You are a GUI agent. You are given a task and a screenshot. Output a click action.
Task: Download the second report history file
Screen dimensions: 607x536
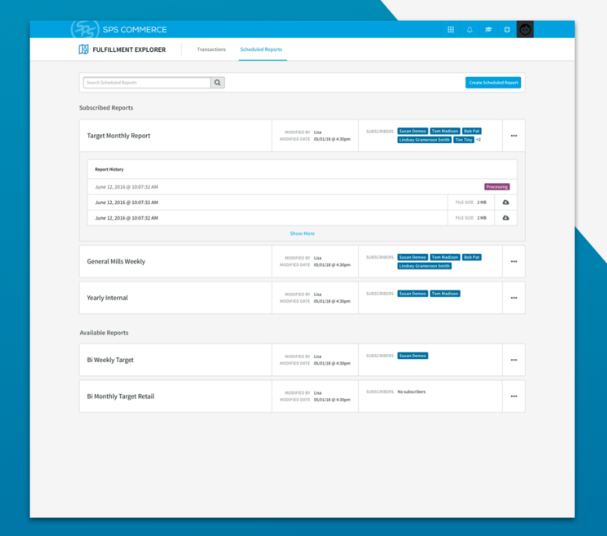[x=506, y=202]
